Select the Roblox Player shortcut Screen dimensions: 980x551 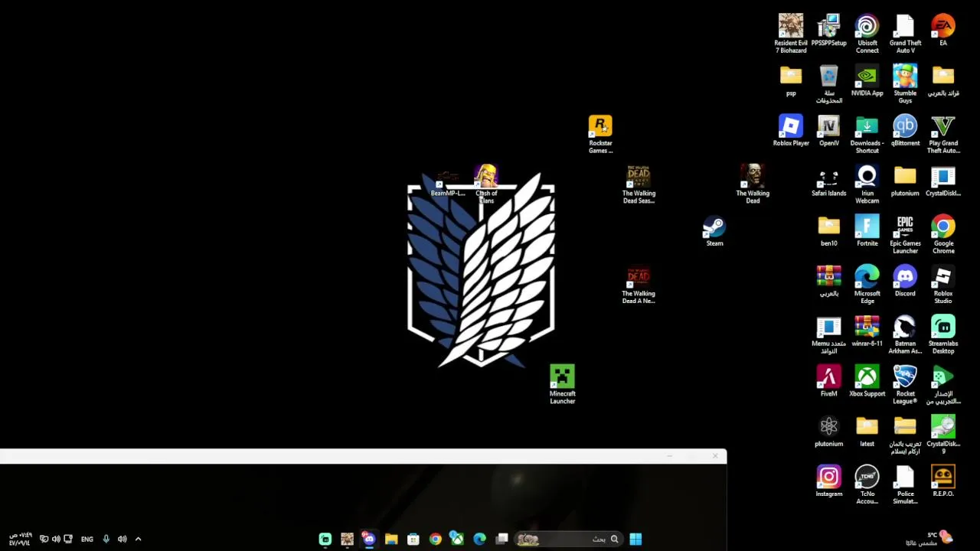point(791,131)
